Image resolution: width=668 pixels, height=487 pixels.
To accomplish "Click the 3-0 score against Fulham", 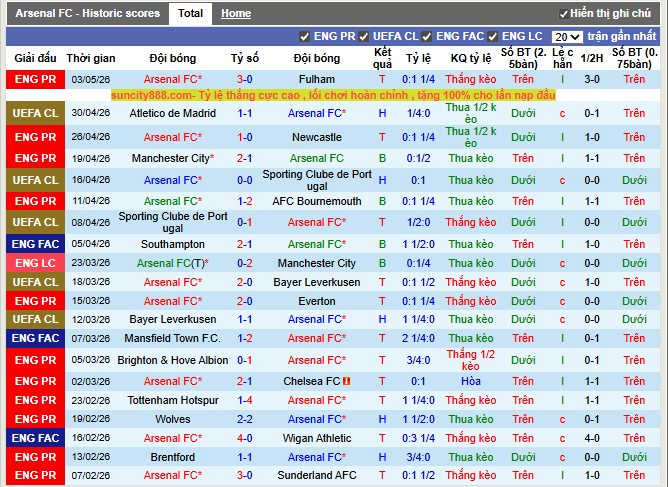I will tap(245, 79).
